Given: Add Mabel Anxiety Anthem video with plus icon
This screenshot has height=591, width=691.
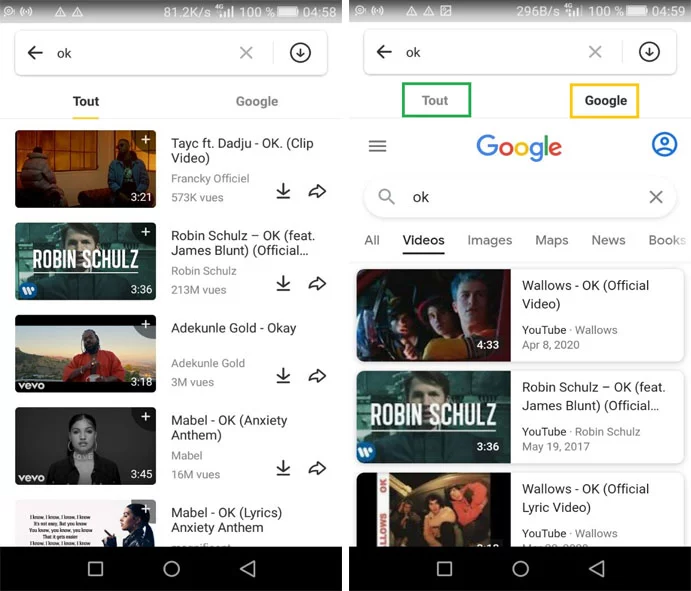Looking at the screenshot, I should click(145, 416).
